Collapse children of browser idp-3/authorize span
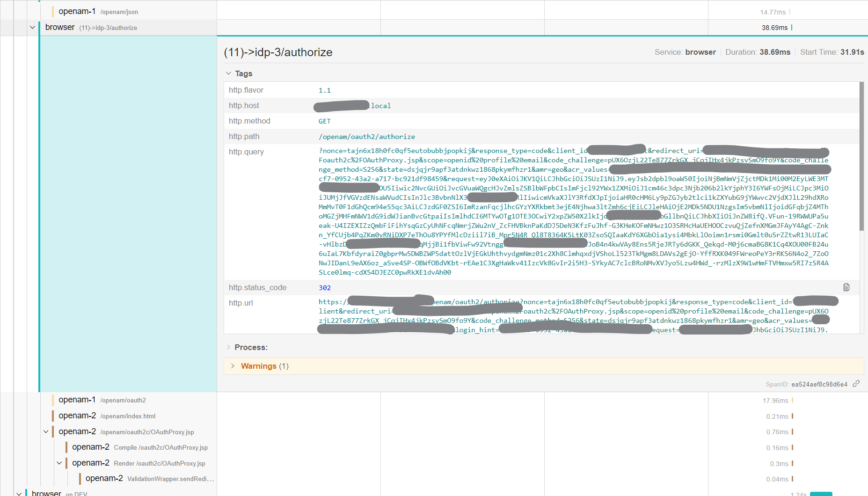The width and height of the screenshot is (868, 496). click(32, 28)
